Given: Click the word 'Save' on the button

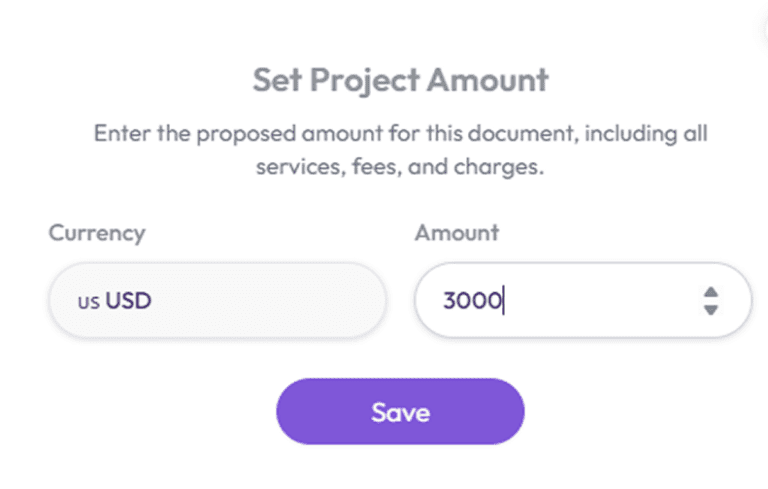Looking at the screenshot, I should 400,413.
